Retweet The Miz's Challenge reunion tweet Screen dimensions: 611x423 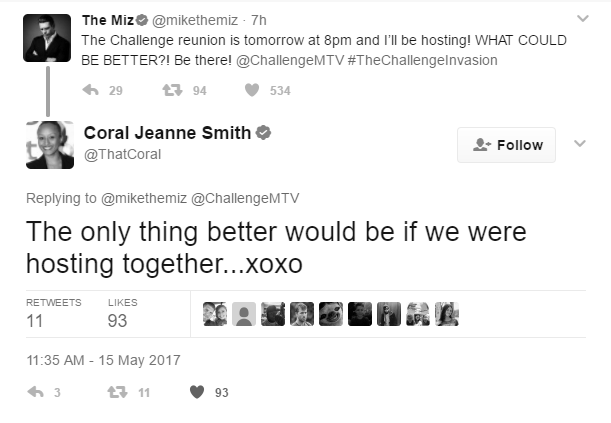172,90
